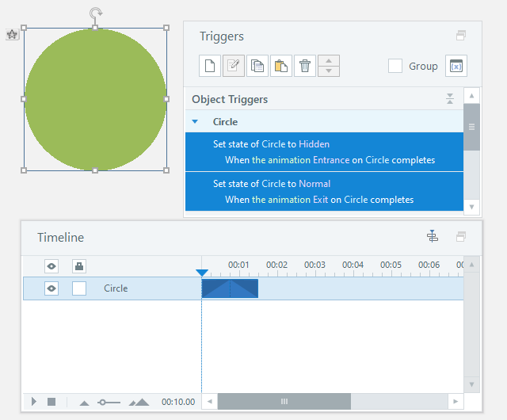Screen dimensions: 507x420
Task: Undock the Timeline panel
Action: point(461,236)
